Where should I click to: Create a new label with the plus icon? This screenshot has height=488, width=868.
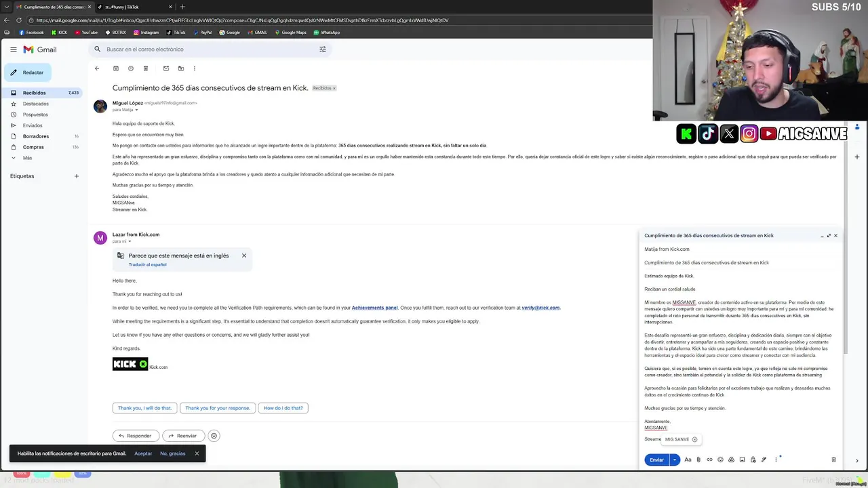pos(76,176)
